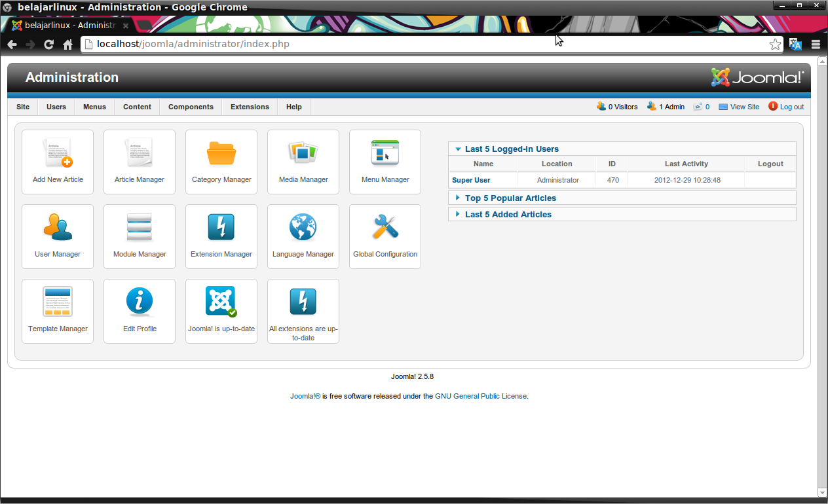Open the Edit Profile info icon
This screenshot has width=828, height=504.
(x=140, y=311)
